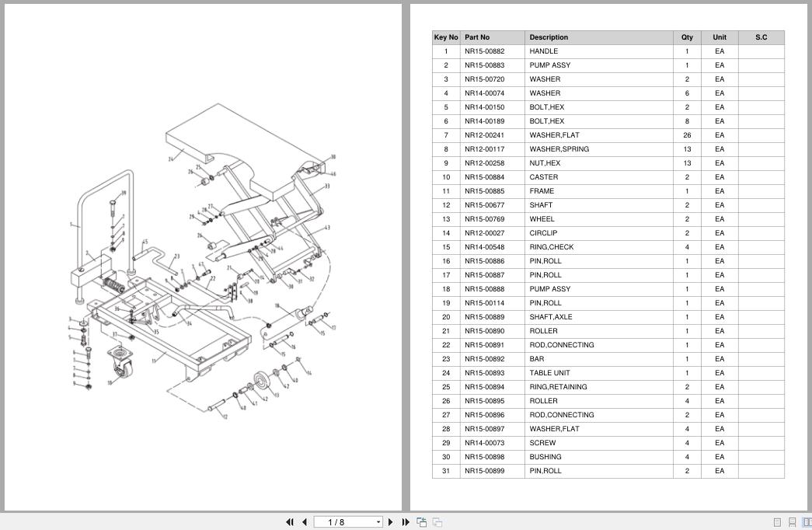Screen dimensions: 812x530
Task: Click the RING,CHECK description
Action: click(552, 247)
